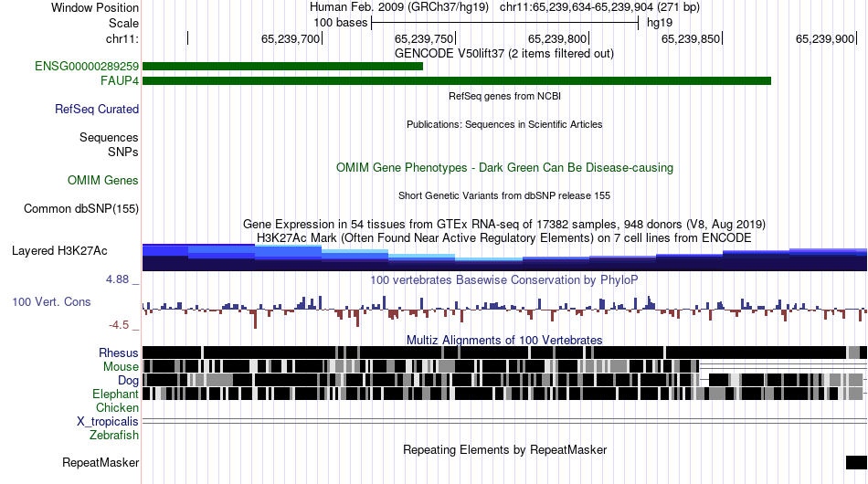Click the Common dbSNP(155) track label
The image size is (868, 484).
tap(81, 208)
